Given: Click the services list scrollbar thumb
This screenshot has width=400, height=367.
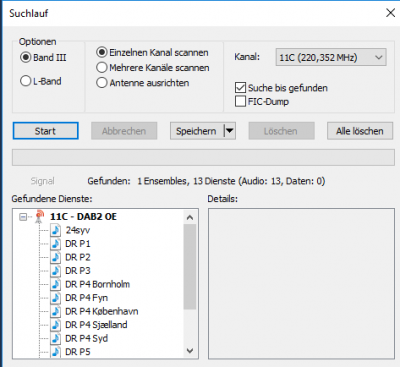Looking at the screenshot, I should pyautogui.click(x=190, y=267).
